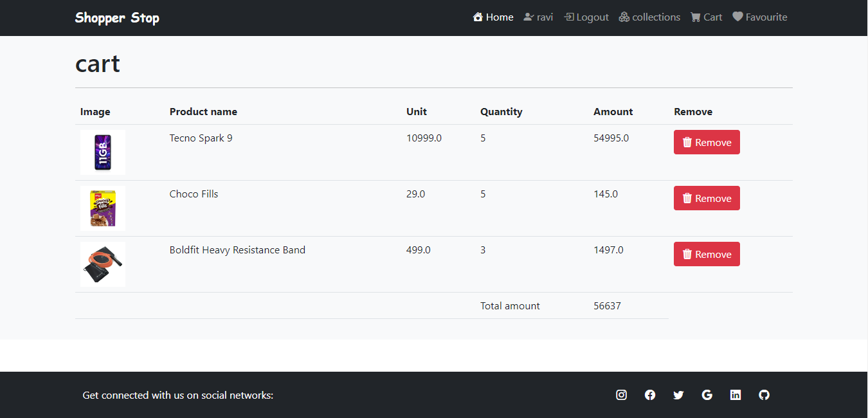
Task: Click the Amount column header
Action: (x=613, y=111)
